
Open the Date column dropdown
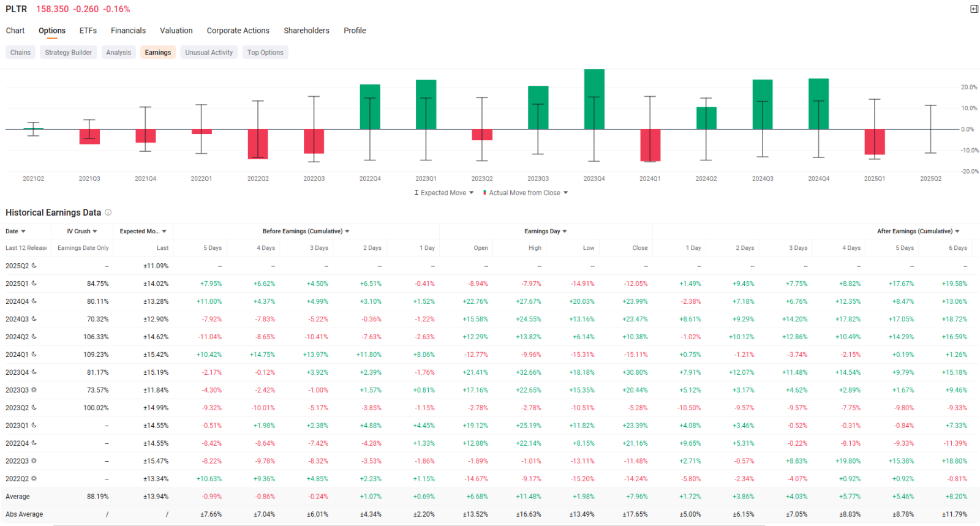(x=23, y=231)
